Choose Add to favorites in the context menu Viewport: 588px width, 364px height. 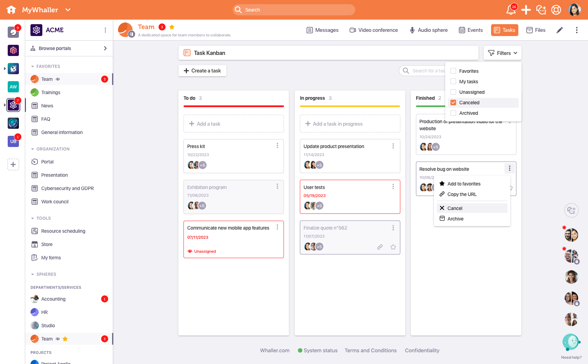(464, 184)
